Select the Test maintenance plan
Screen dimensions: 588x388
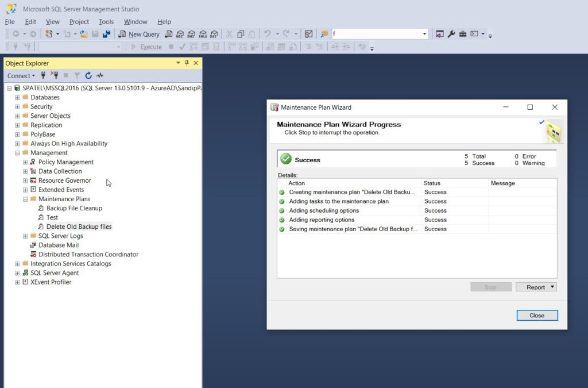tap(52, 217)
